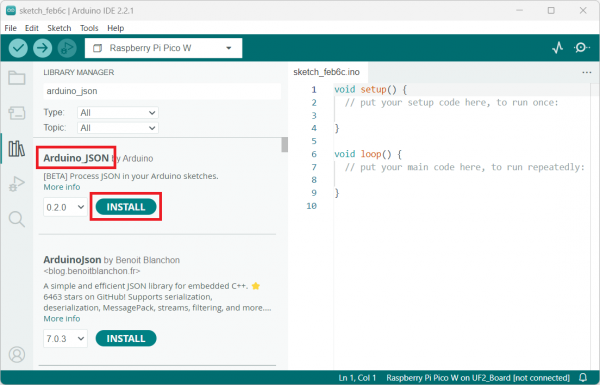The width and height of the screenshot is (600, 385).
Task: Open the Sketchbook folder sidebar icon
Action: [x=17, y=78]
